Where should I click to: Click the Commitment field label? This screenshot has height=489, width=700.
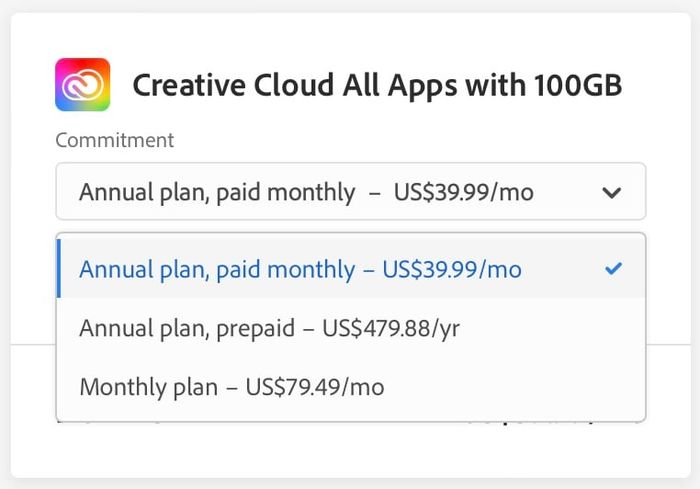coord(115,140)
